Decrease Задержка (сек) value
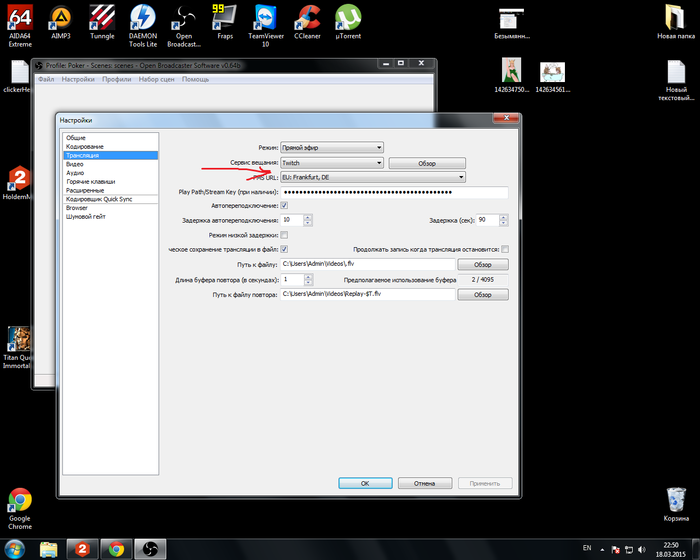Image resolution: width=700 pixels, height=560 pixels. click(x=504, y=223)
